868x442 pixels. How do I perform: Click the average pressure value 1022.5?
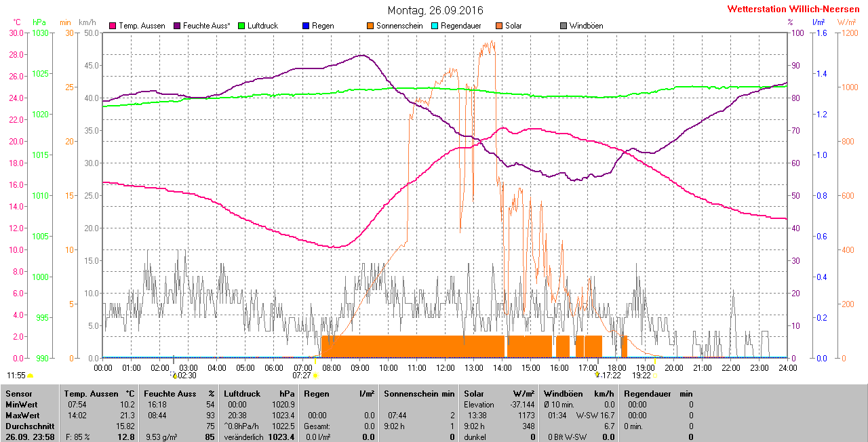click(x=283, y=426)
